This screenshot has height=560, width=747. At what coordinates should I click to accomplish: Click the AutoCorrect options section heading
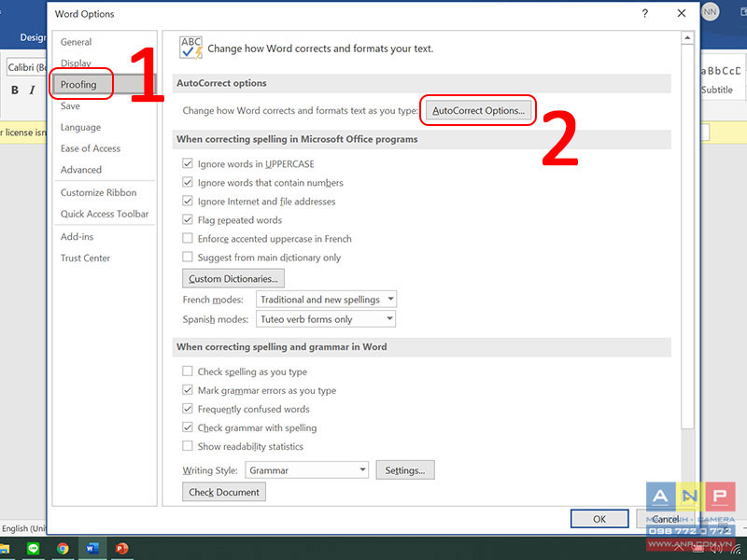click(x=221, y=83)
